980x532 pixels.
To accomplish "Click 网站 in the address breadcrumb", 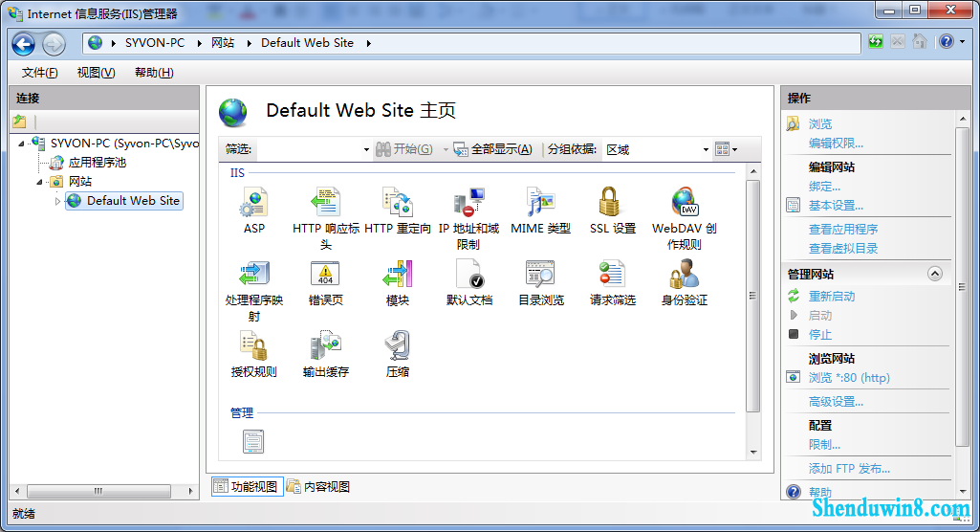I will [x=223, y=43].
